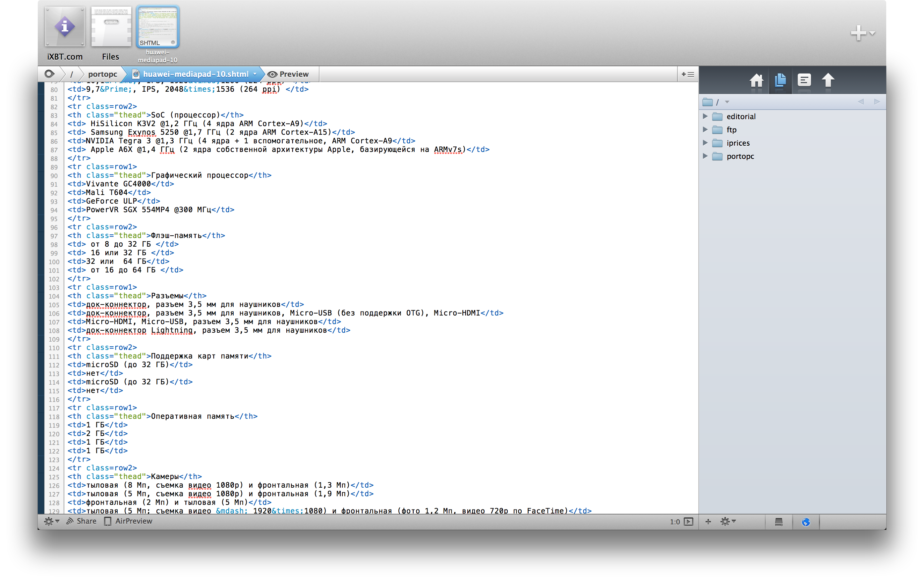
Task: Click the Share button in the status bar
Action: 81,521
